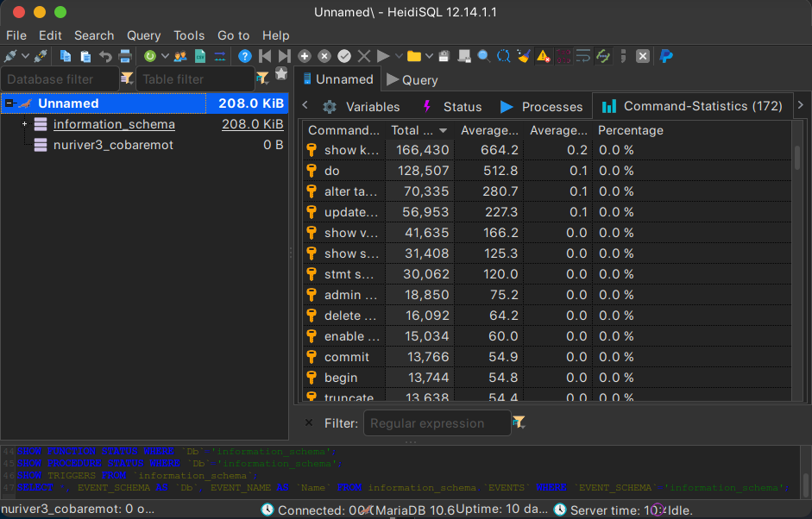Click the blue Help question mark icon

(x=245, y=56)
